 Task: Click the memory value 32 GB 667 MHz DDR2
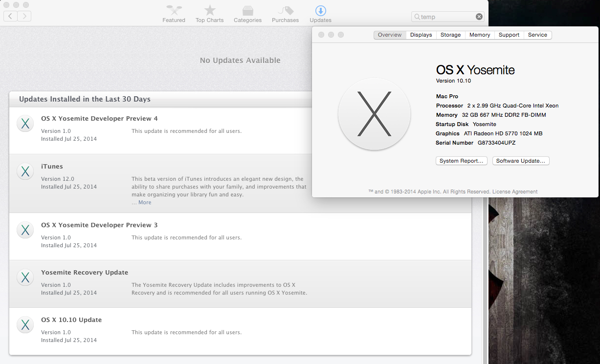[504, 115]
